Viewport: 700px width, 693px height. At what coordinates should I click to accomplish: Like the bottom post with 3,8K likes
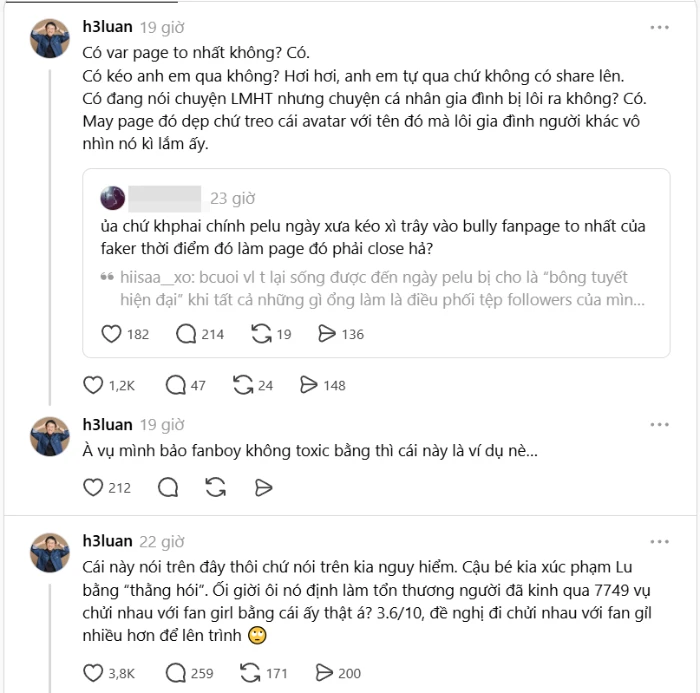click(93, 673)
